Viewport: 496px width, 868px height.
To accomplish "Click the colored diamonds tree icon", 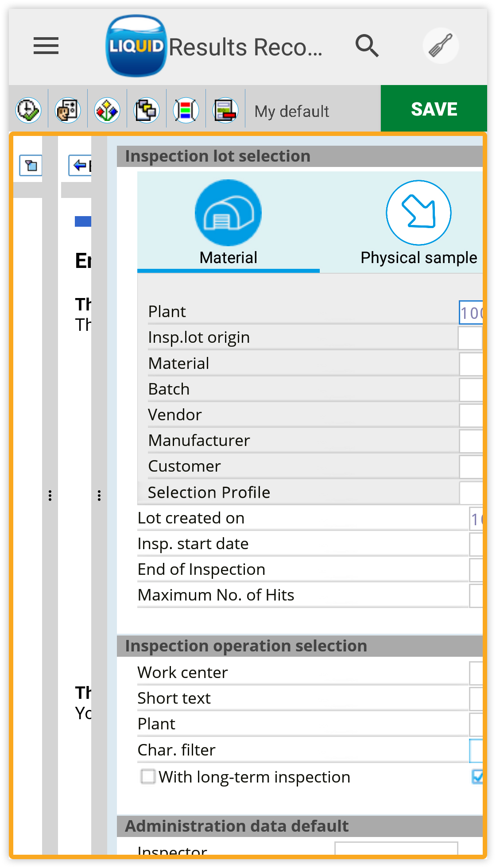I will pos(107,110).
